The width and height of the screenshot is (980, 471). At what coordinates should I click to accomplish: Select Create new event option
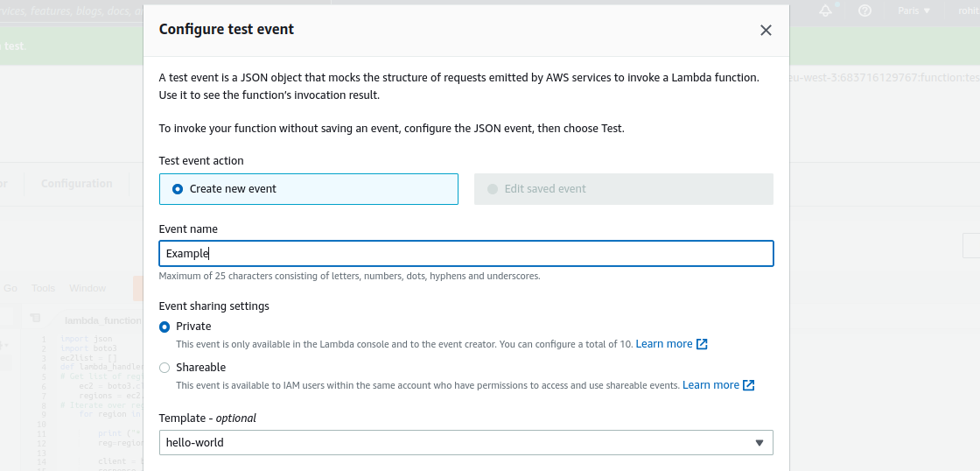pyautogui.click(x=309, y=189)
